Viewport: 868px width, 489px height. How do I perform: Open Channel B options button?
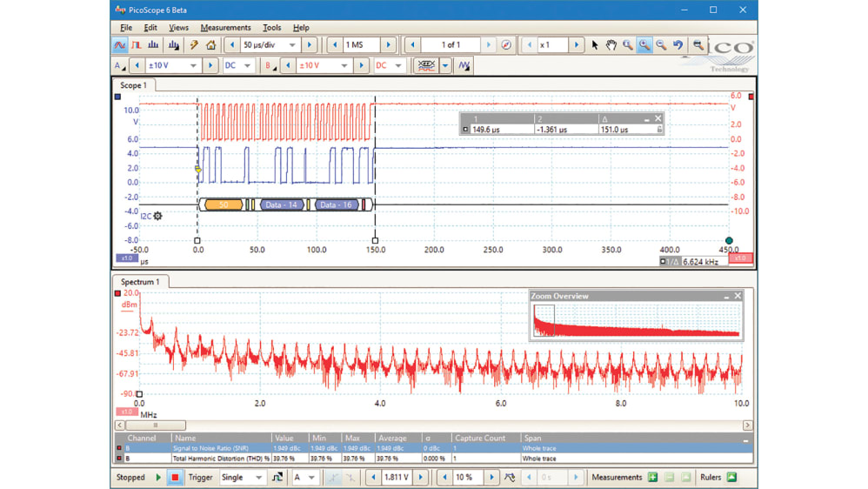pos(270,66)
